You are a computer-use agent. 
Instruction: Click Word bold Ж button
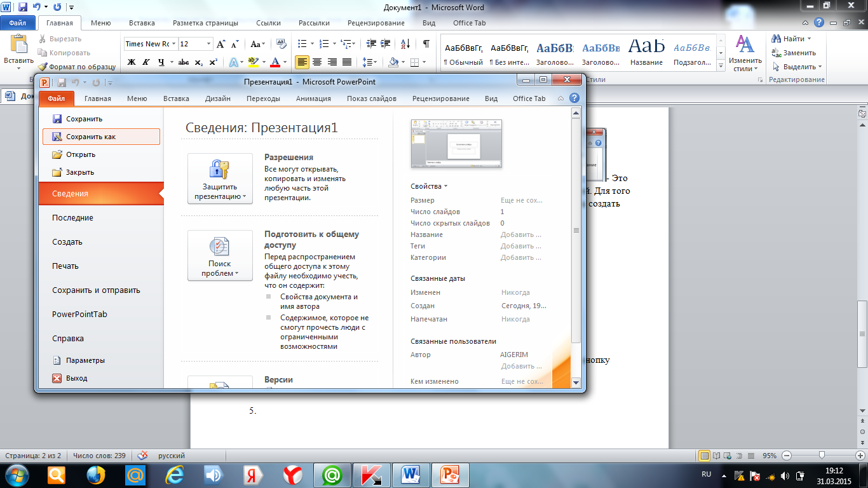[x=132, y=62]
